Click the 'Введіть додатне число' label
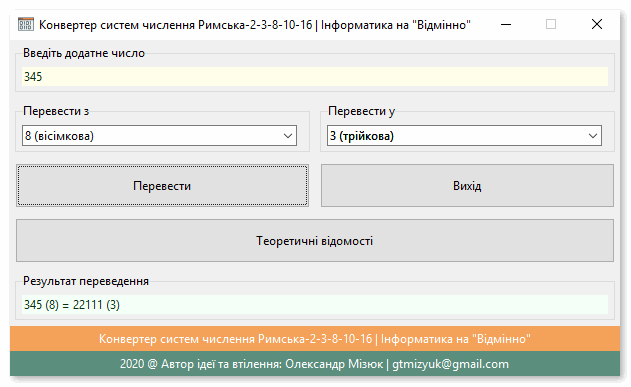The width and height of the screenshot is (631, 387). pyautogui.click(x=84, y=53)
